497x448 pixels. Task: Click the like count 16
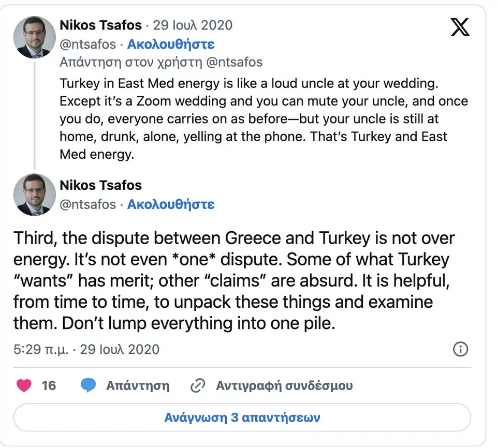click(x=49, y=385)
